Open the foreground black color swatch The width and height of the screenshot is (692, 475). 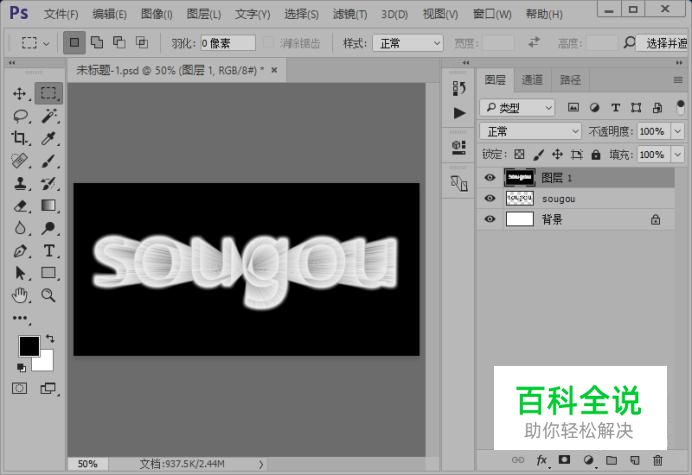pyautogui.click(x=29, y=346)
